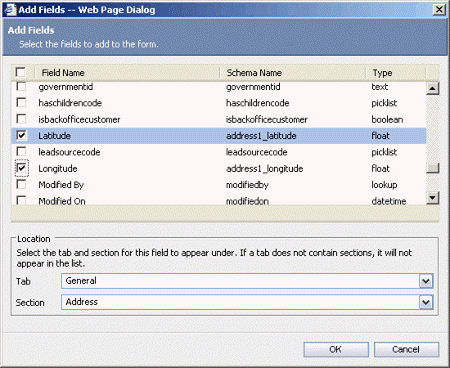450x368 pixels.
Task: Check the isbackofficecustomer field checkbox
Action: pyautogui.click(x=21, y=119)
